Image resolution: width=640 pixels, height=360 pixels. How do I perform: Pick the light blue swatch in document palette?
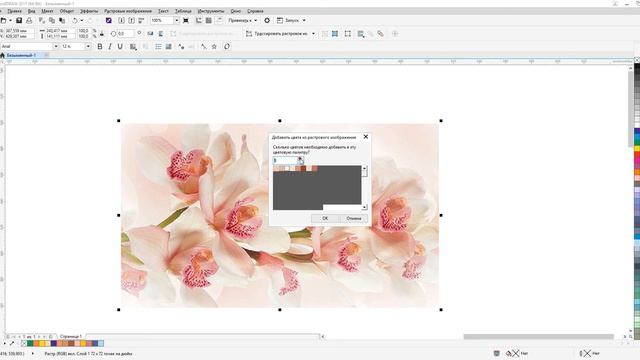tap(101, 343)
